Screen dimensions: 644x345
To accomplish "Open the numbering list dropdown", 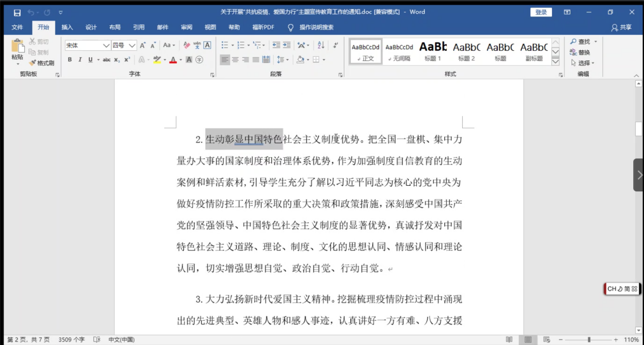I will point(247,45).
